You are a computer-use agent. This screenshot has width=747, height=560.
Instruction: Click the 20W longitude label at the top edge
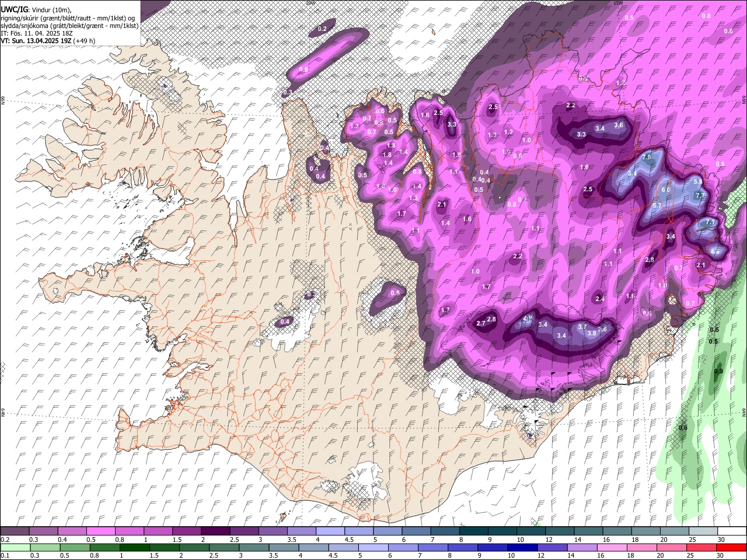pos(310,3)
